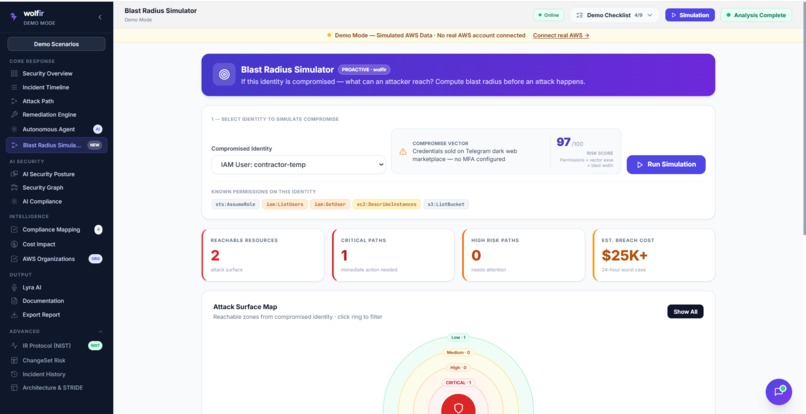This screenshot has height=414, width=806.
Task: Click the Attack Path icon
Action: click(x=14, y=101)
